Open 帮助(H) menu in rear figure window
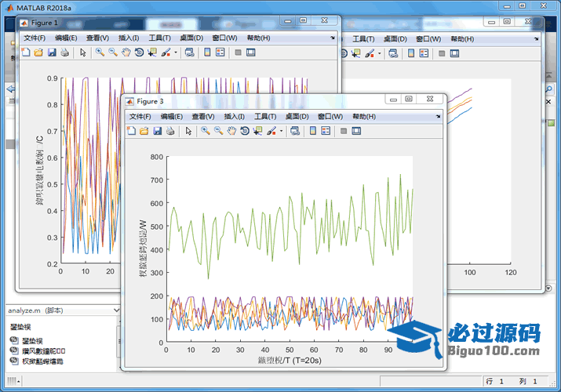Screen dimensions: 561x392 click(462, 39)
